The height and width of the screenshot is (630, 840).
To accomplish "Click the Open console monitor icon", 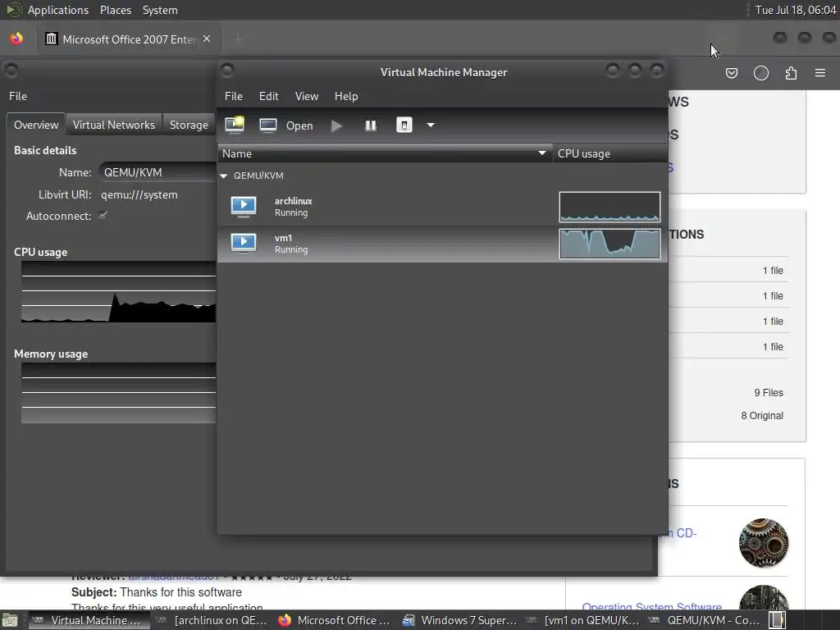I will click(268, 126).
